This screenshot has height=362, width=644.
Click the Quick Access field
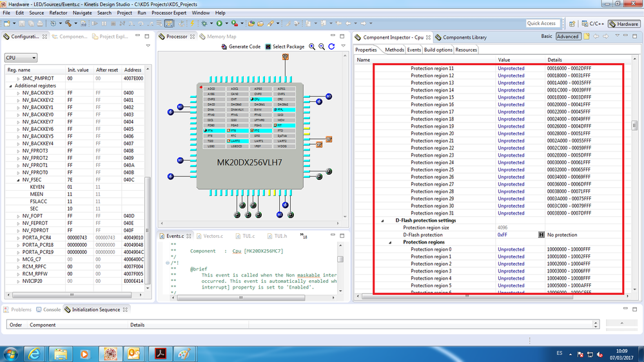[x=543, y=23]
